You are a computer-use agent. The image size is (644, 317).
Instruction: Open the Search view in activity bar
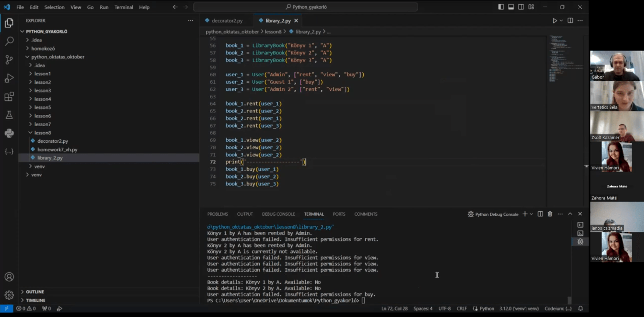9,41
